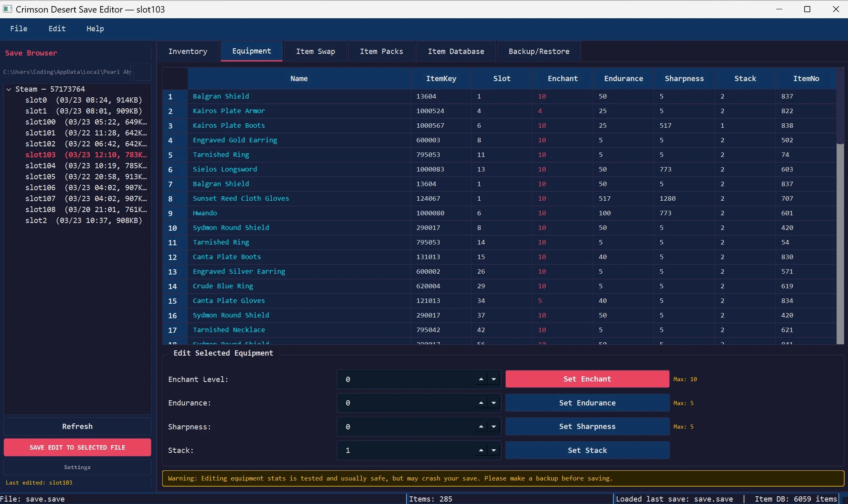The height and width of the screenshot is (504, 848).
Task: Increase Enchant Level with up arrow
Action: coord(481,379)
